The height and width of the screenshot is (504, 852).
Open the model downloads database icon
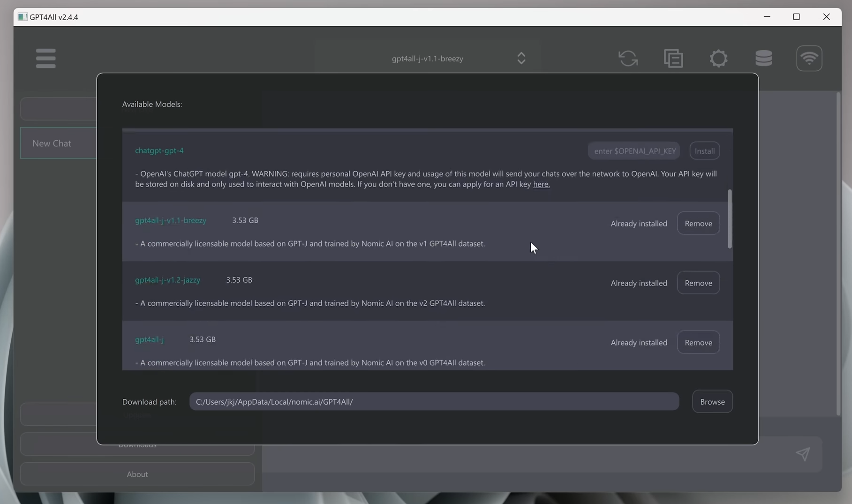pyautogui.click(x=763, y=58)
